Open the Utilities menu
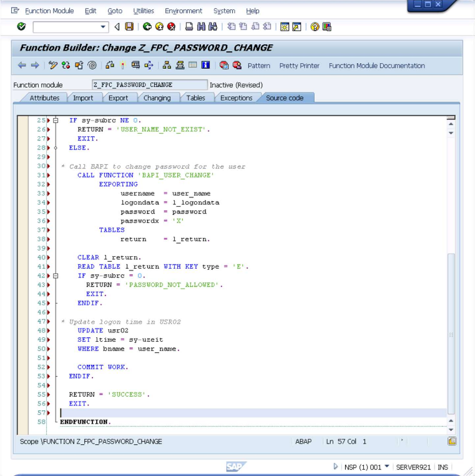 (x=143, y=11)
